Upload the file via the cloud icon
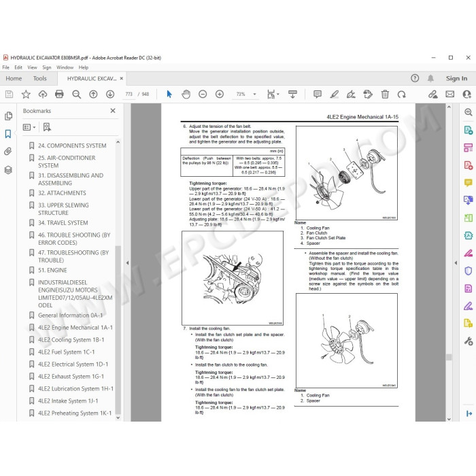The image size is (476, 476). point(43,95)
